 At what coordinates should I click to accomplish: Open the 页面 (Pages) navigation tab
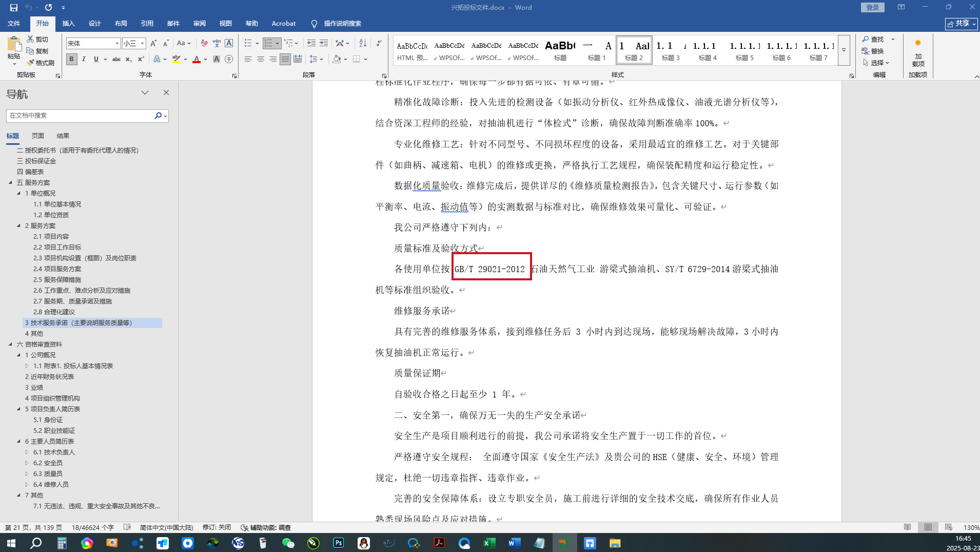click(38, 136)
